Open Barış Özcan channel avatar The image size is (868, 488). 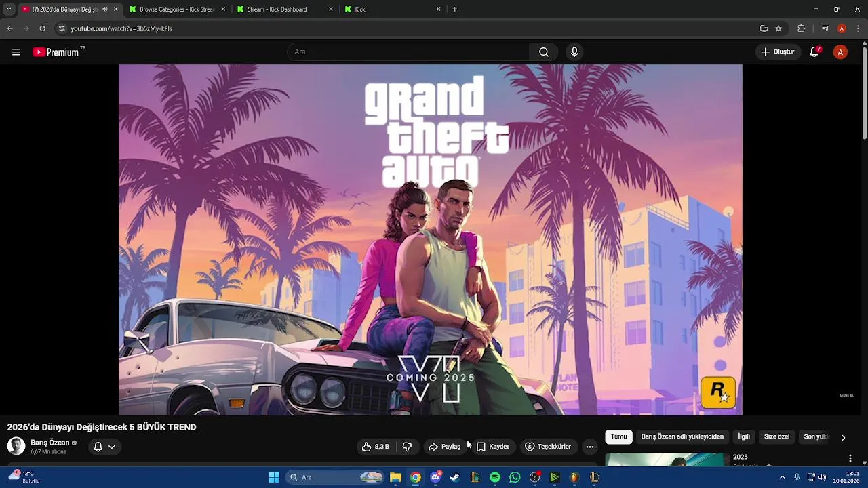[16, 446]
